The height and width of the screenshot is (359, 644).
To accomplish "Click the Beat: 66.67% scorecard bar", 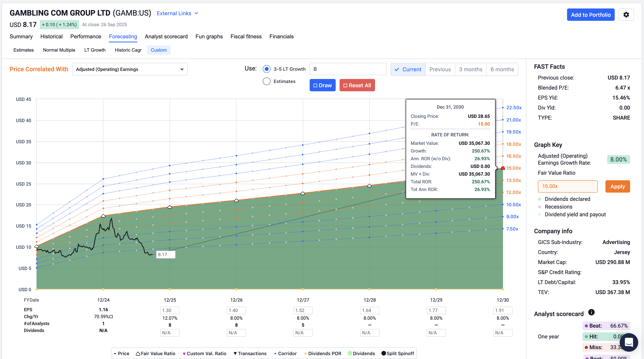I will (606, 326).
